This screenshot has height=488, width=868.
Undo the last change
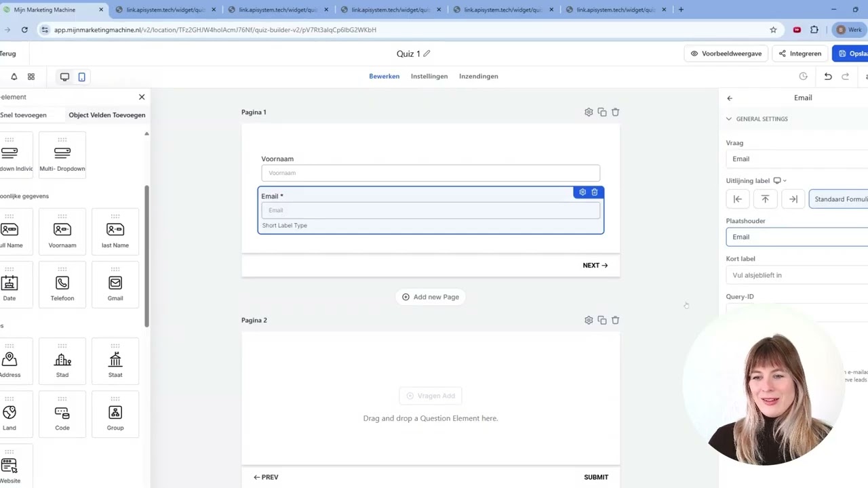828,77
